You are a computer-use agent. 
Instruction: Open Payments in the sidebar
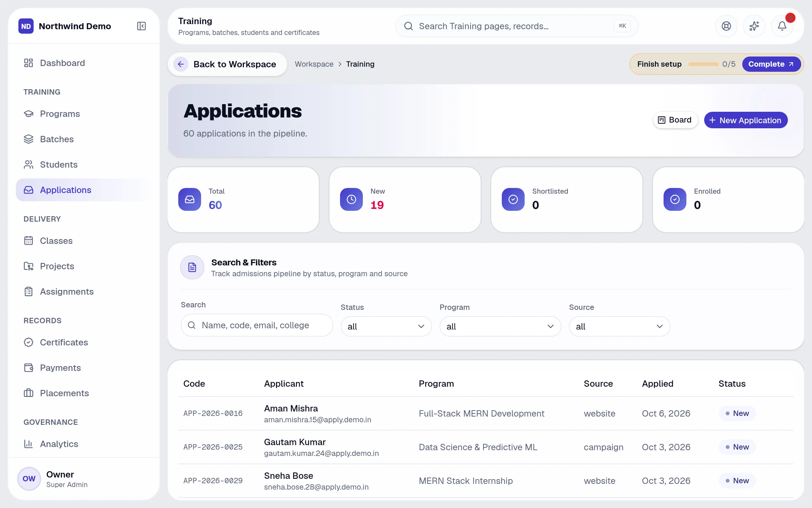[x=84, y=368]
